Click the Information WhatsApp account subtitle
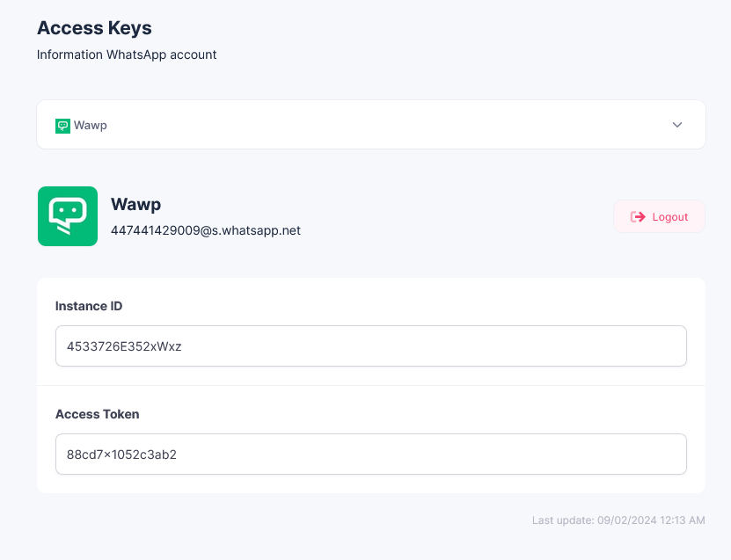 tap(127, 55)
